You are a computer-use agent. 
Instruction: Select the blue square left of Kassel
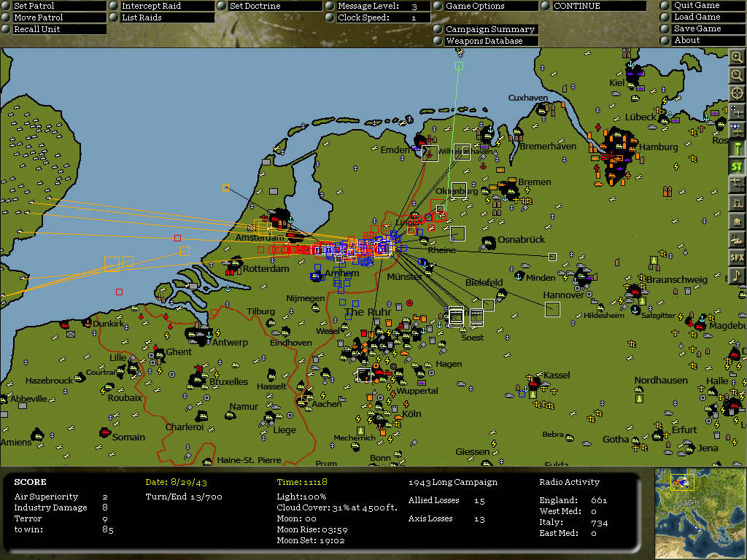click(x=522, y=394)
